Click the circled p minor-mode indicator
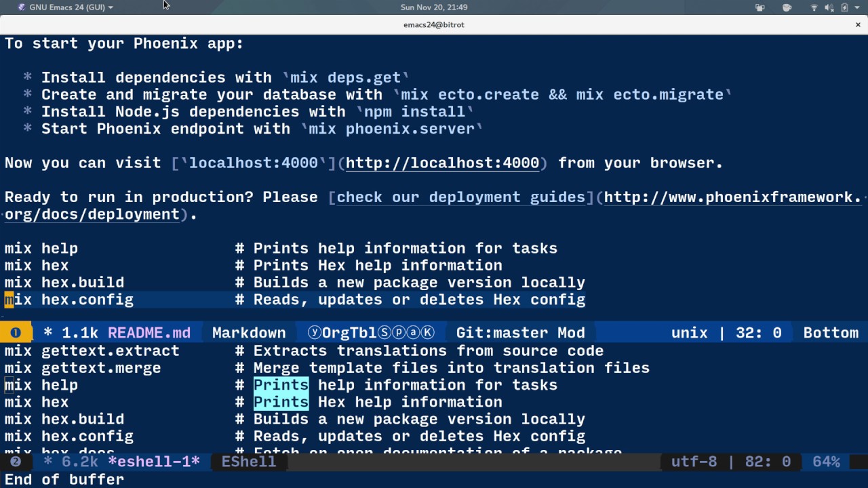868x488 pixels. click(399, 333)
